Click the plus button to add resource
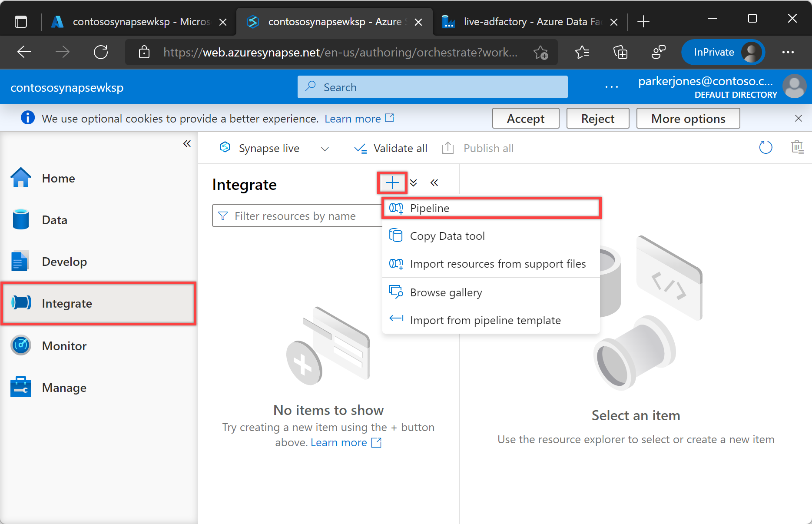This screenshot has height=524, width=812. pos(392,183)
